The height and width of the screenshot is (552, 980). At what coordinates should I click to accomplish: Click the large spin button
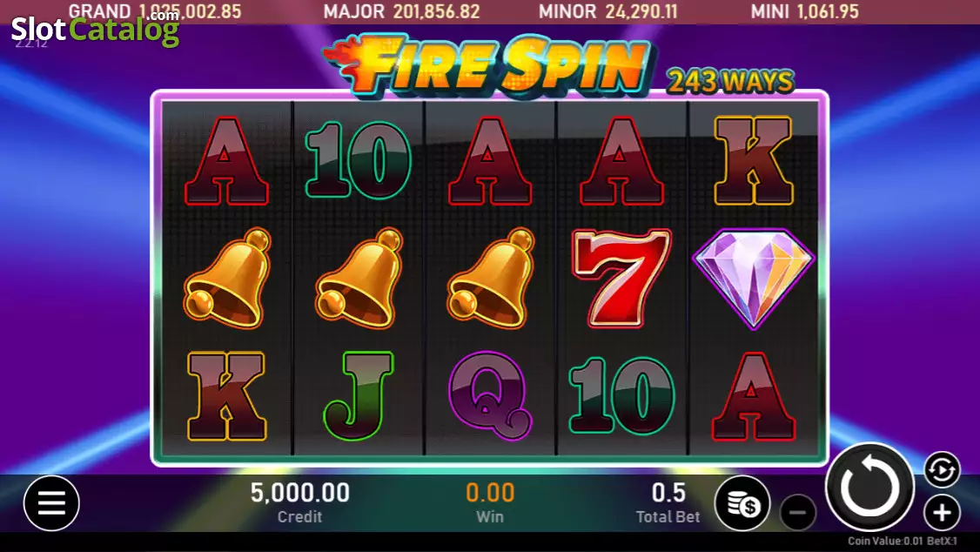870,488
